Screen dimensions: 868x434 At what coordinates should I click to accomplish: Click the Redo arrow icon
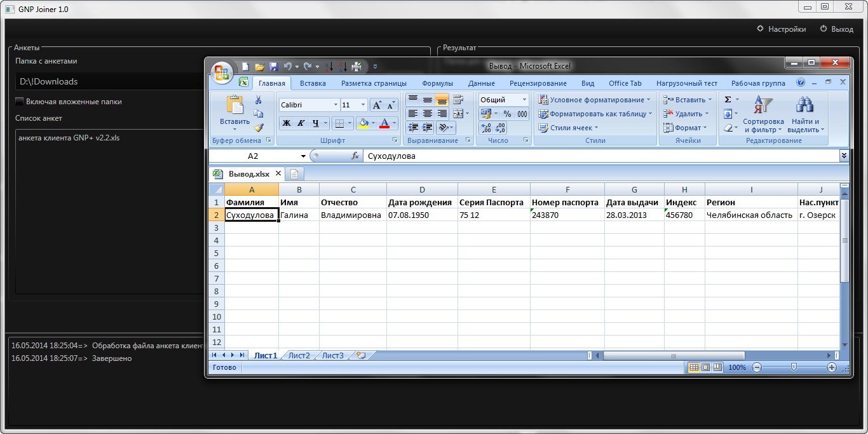[308, 66]
